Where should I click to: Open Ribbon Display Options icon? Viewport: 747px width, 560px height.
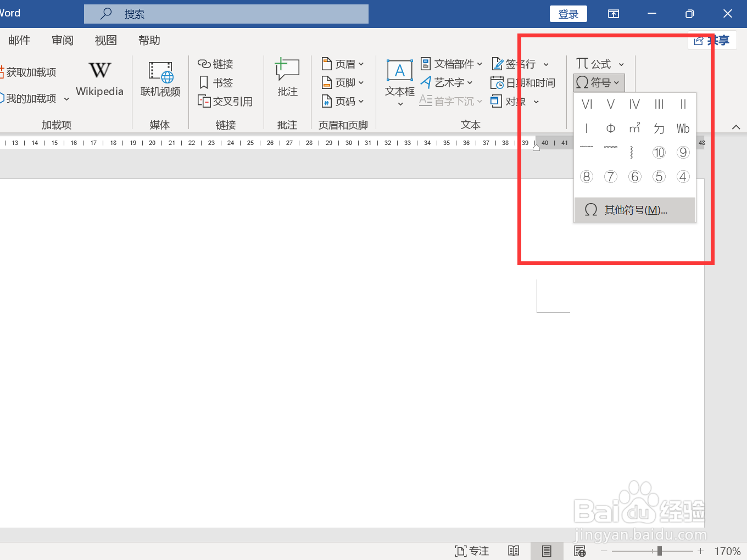click(614, 14)
